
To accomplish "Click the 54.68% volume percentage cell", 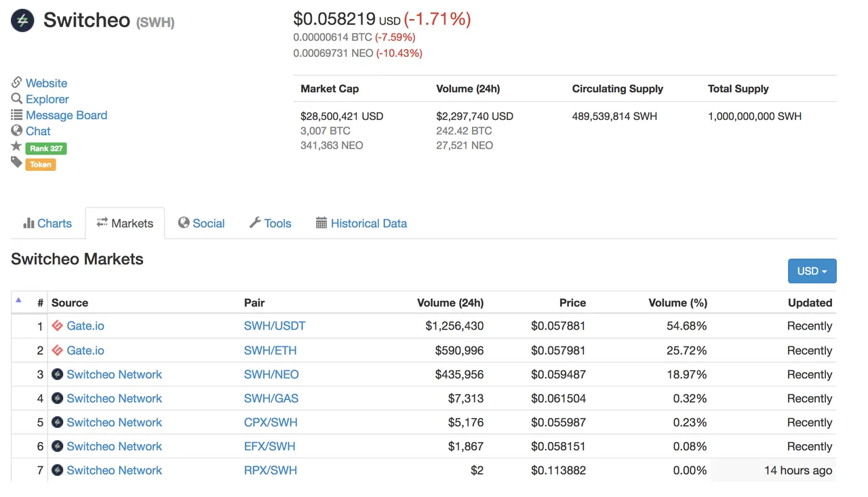I will (x=687, y=326).
